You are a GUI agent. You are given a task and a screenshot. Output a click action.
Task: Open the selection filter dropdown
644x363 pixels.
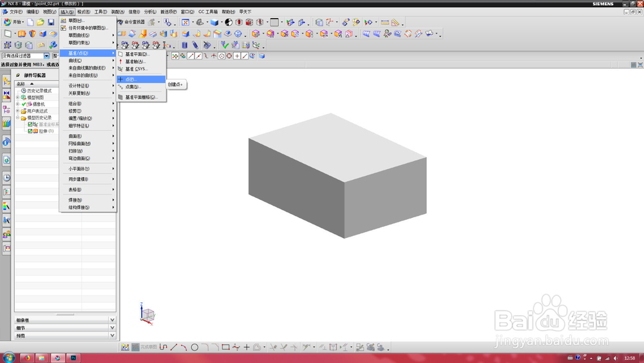pos(46,56)
